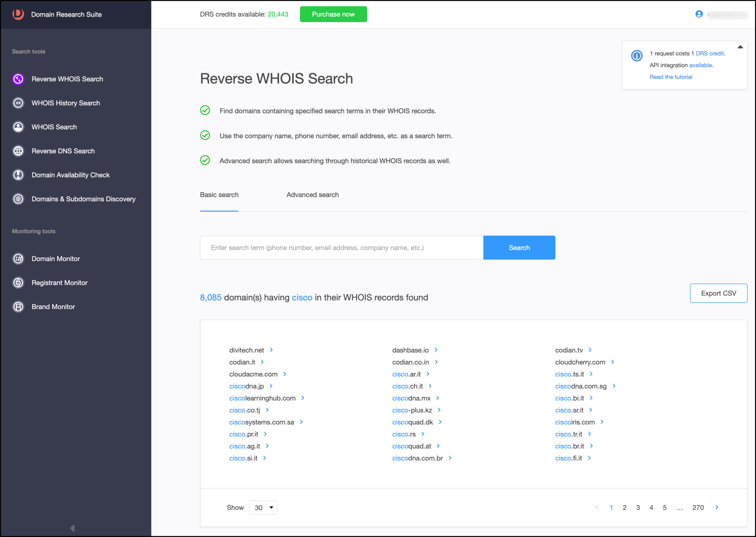The height and width of the screenshot is (537, 756).
Task: Open the Domain Availability Check tool
Action: pyautogui.click(x=71, y=175)
